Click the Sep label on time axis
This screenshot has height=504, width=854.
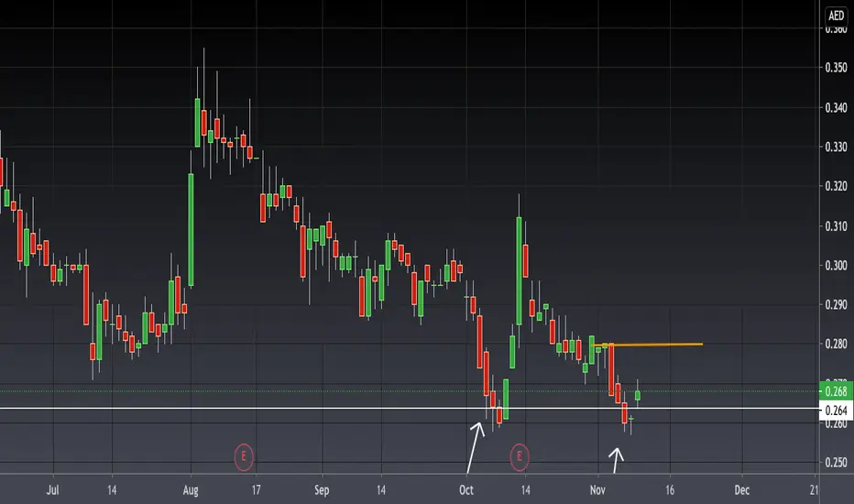click(x=322, y=490)
